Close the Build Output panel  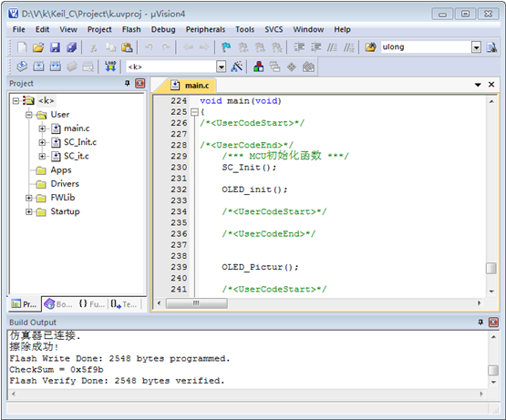(493, 322)
